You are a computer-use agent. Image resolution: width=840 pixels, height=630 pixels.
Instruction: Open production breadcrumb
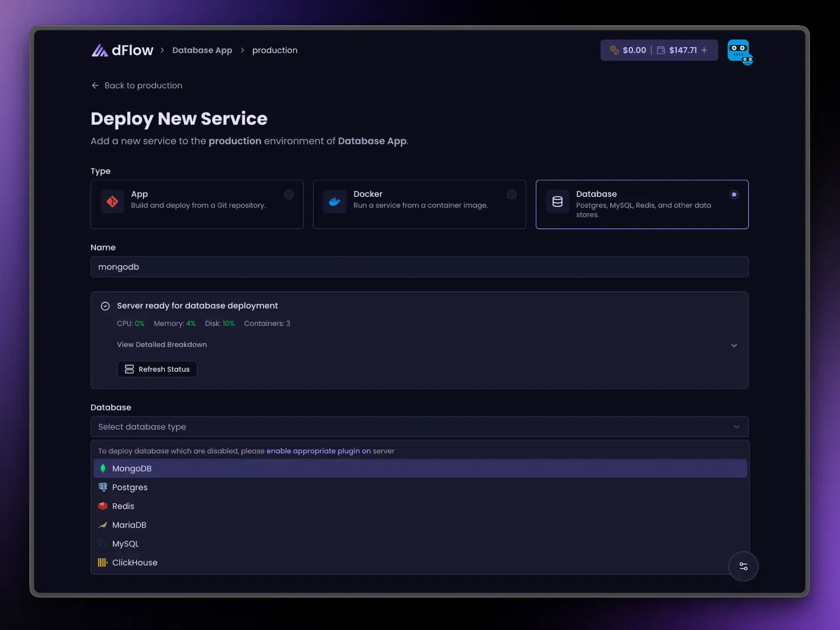click(x=275, y=50)
